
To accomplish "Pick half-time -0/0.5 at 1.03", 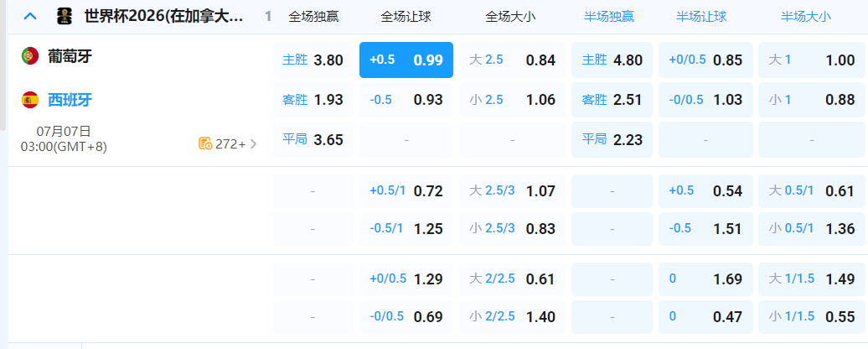I will tap(705, 100).
